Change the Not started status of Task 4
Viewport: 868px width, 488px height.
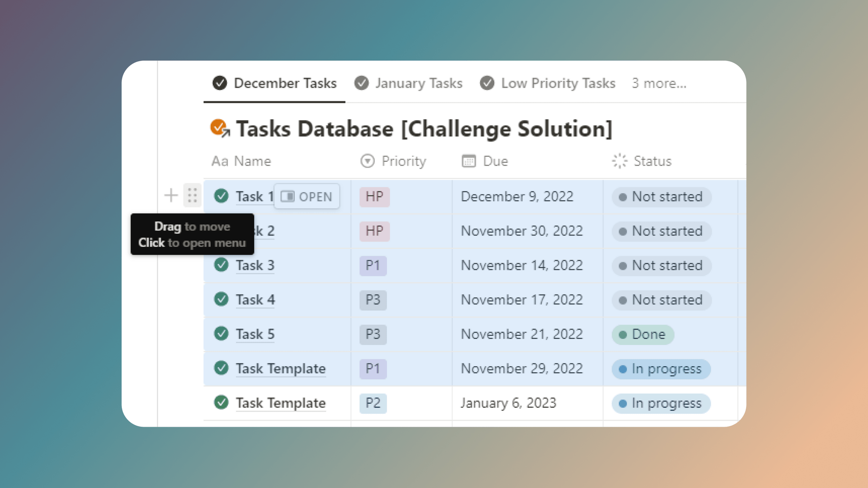(660, 300)
